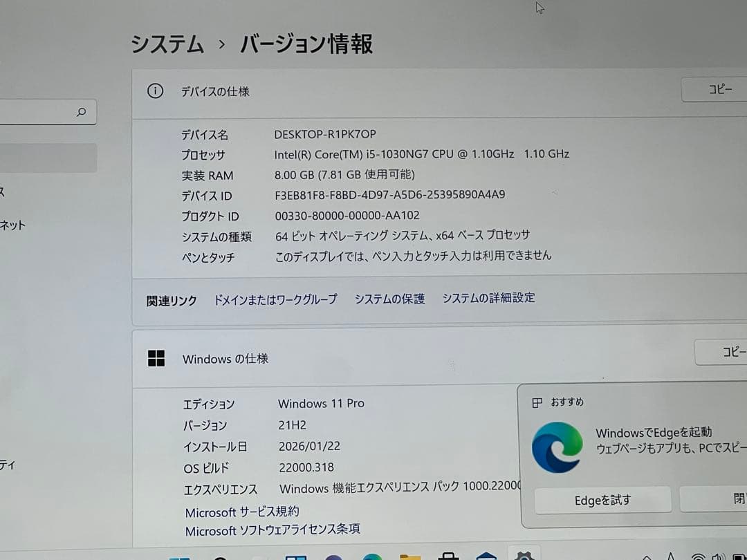Click the magnifier icon in the sidebar search box
Screen dimensions: 747x560
pos(82,112)
